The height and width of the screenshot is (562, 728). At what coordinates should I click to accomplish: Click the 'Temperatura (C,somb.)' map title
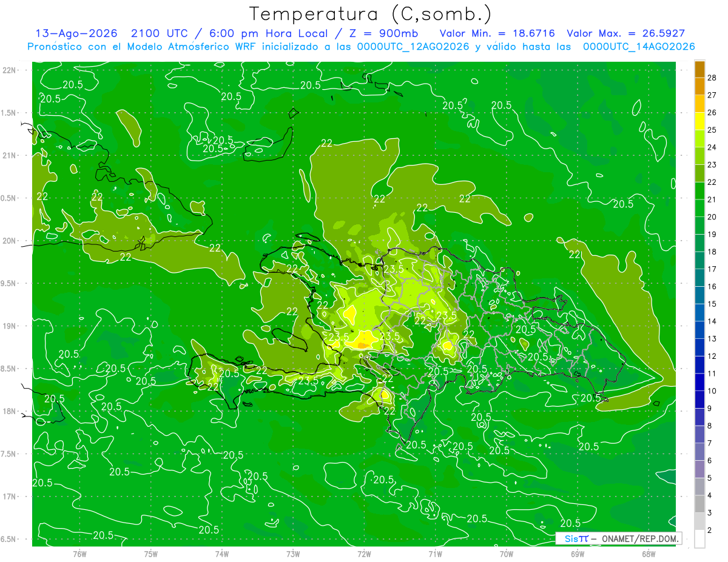(x=371, y=15)
